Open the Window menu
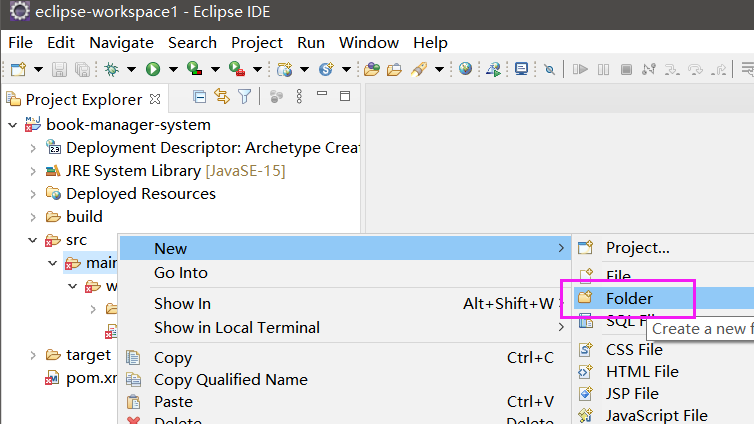This screenshot has height=424, width=754. [x=369, y=43]
